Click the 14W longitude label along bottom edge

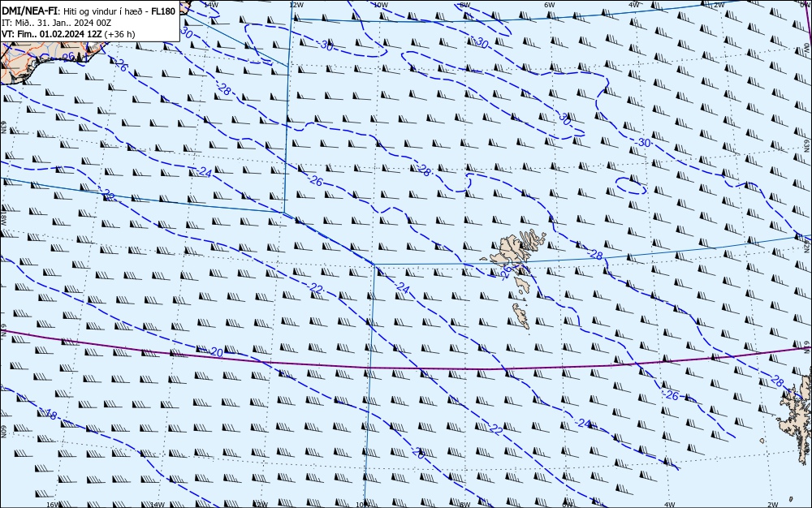click(x=157, y=505)
